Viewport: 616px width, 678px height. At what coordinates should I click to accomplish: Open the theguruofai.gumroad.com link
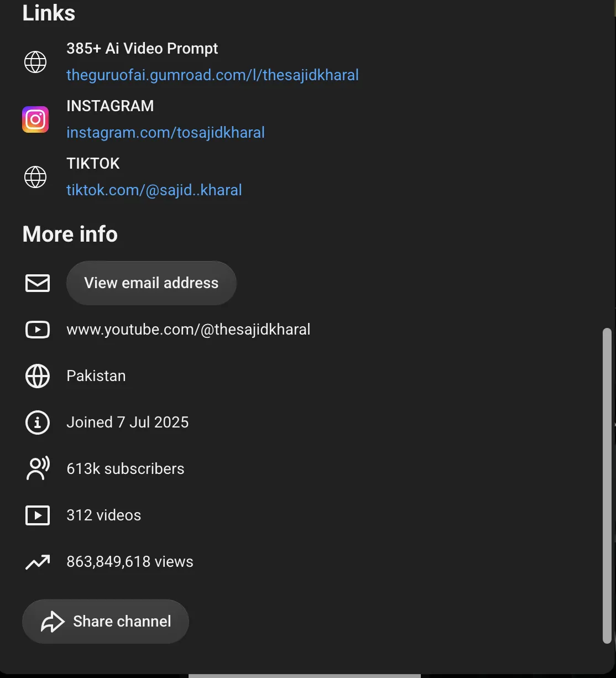tap(212, 75)
